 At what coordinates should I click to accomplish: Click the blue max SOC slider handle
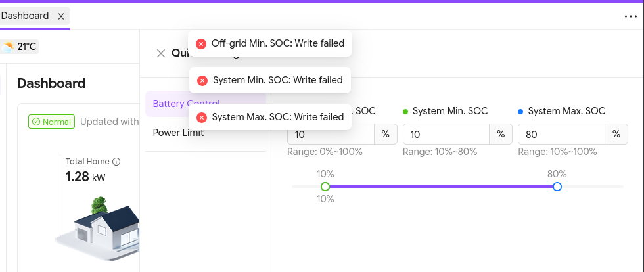coord(557,187)
